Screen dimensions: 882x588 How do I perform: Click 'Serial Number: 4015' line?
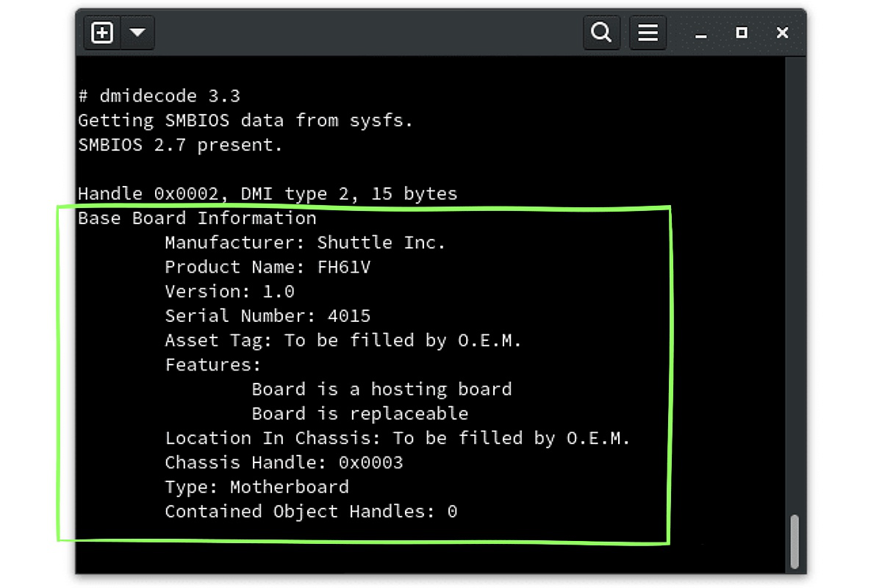pos(268,316)
